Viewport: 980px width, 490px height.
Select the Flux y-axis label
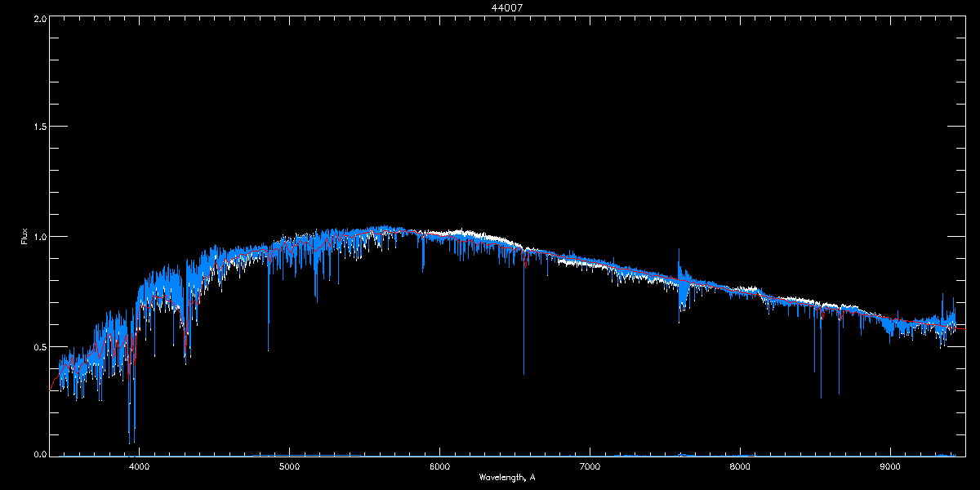(24, 236)
